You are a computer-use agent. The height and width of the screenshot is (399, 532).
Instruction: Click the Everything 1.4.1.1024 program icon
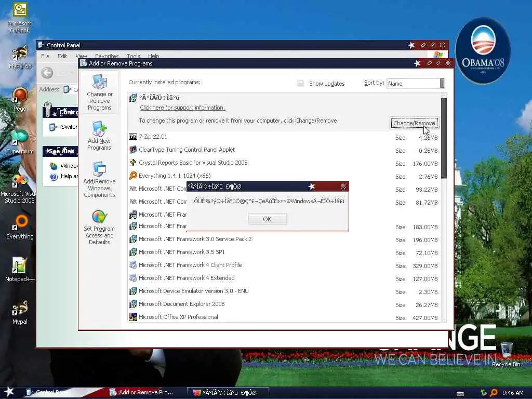pyautogui.click(x=133, y=176)
